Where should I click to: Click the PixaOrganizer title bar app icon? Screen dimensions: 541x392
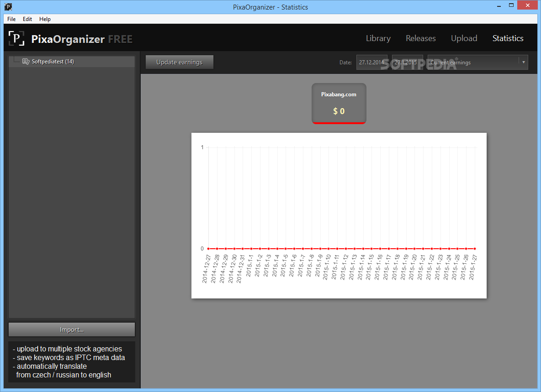8,7
